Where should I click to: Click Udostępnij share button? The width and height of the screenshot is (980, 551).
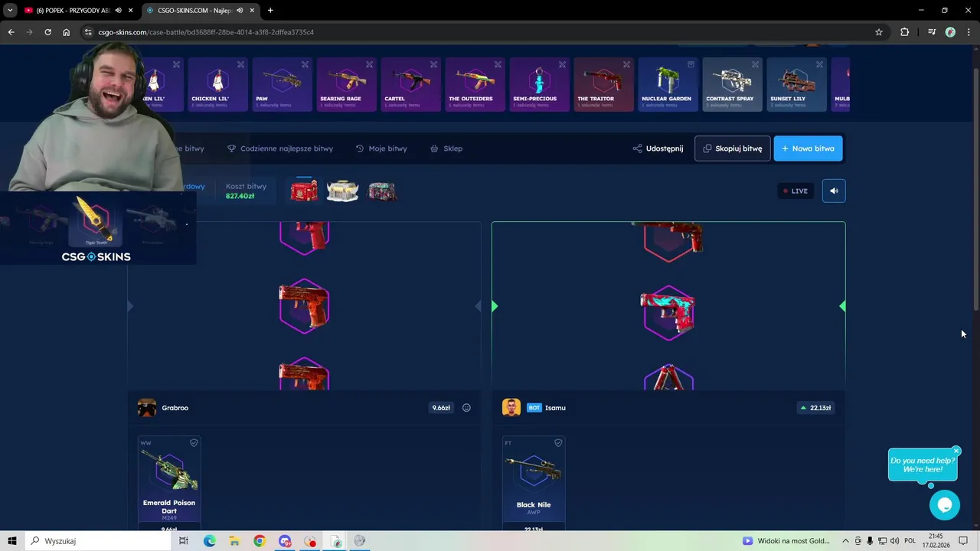click(658, 148)
